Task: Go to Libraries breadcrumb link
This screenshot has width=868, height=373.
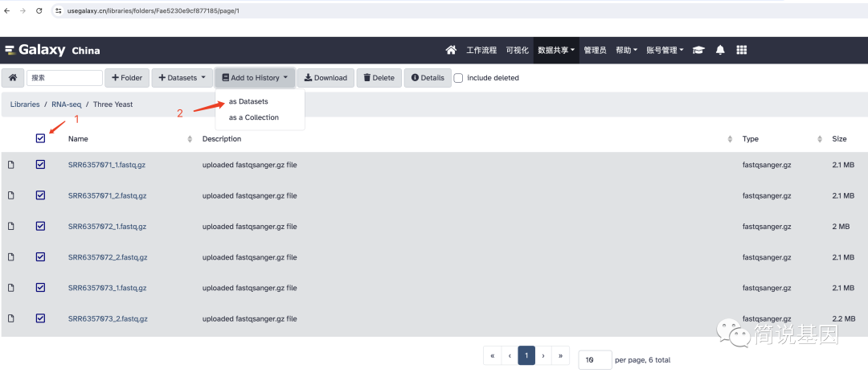Action: 25,104
